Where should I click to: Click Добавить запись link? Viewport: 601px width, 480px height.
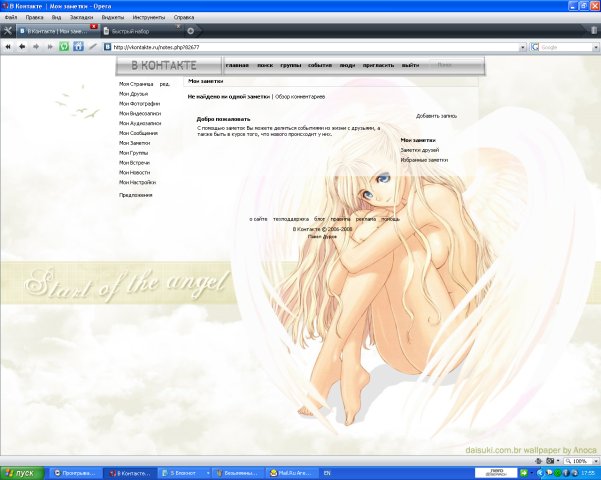[437, 116]
